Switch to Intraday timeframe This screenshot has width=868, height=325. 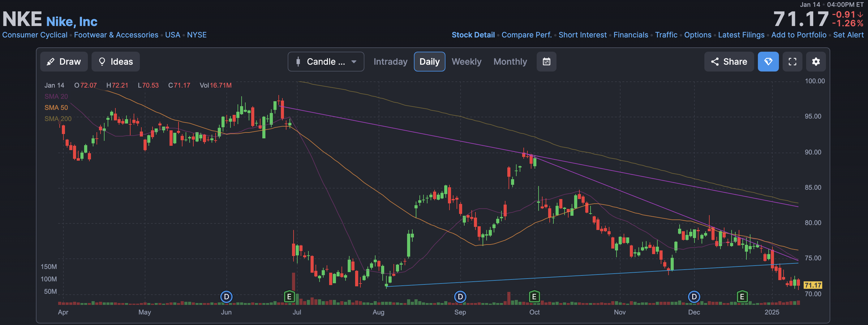tap(390, 62)
